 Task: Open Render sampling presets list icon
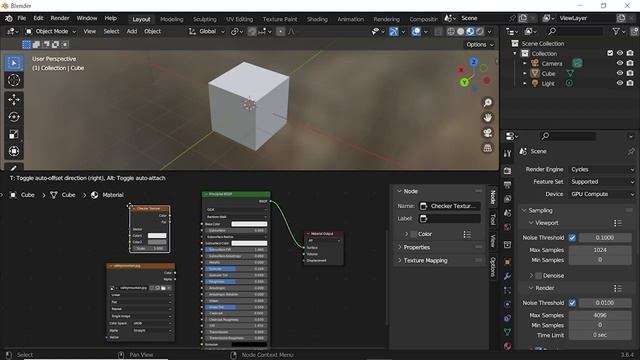(618, 288)
